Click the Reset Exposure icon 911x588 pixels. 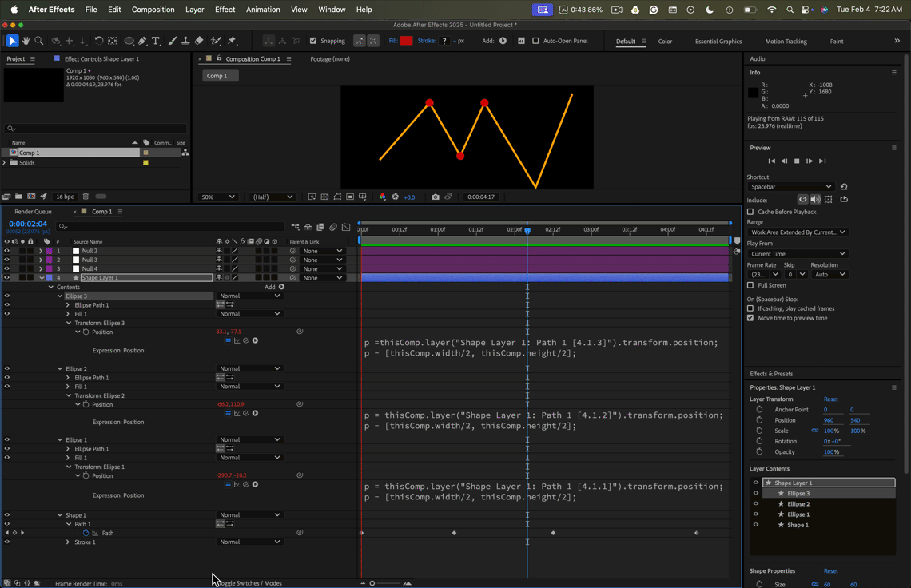click(395, 197)
